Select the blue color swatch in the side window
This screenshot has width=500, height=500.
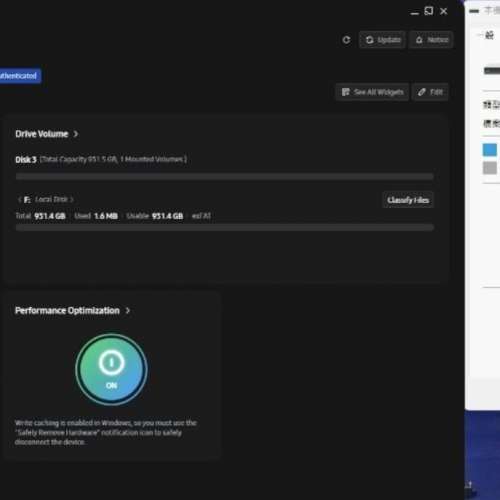490,150
